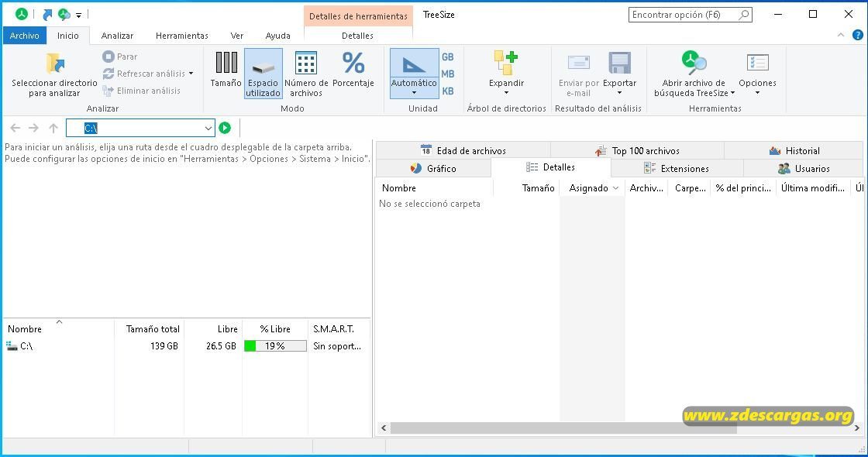Switch unit to KB
The height and width of the screenshot is (457, 868).
click(448, 91)
